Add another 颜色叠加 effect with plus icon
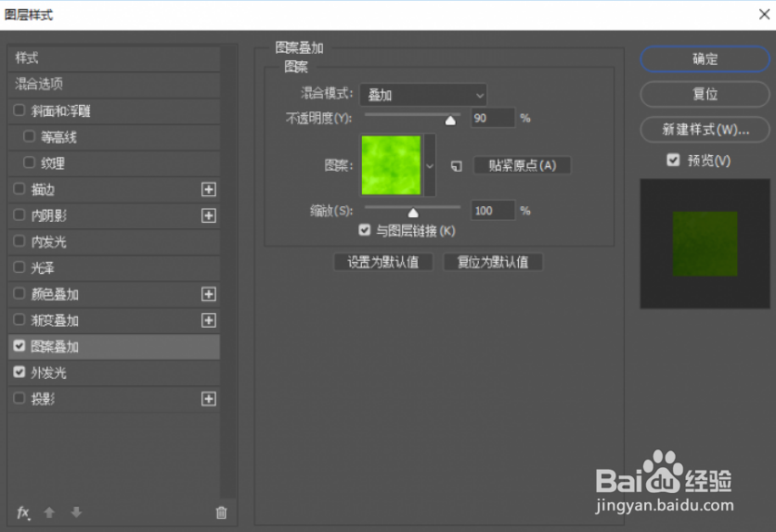The height and width of the screenshot is (532, 776). 209,294
